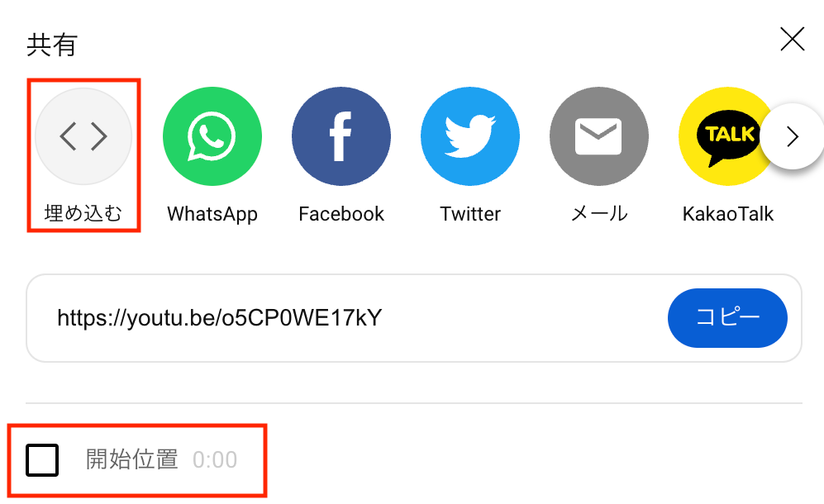
Task: Click the Facebook text label
Action: [x=341, y=214]
